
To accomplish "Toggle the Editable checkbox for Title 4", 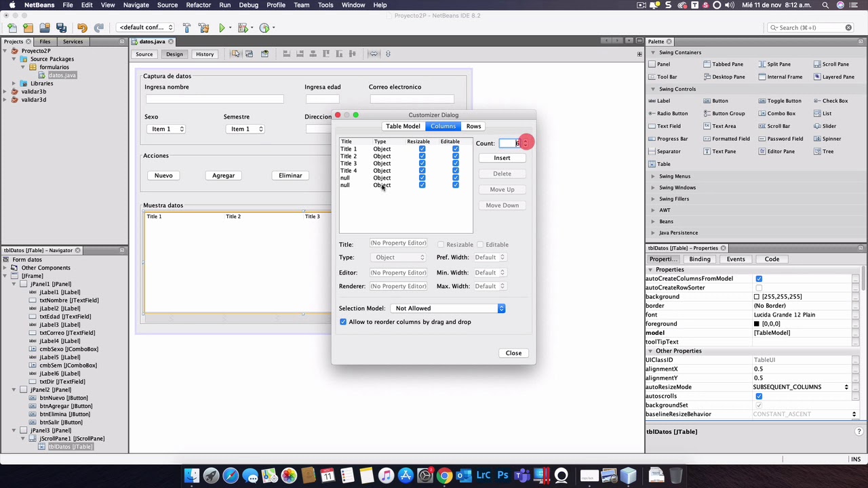I will [x=455, y=171].
